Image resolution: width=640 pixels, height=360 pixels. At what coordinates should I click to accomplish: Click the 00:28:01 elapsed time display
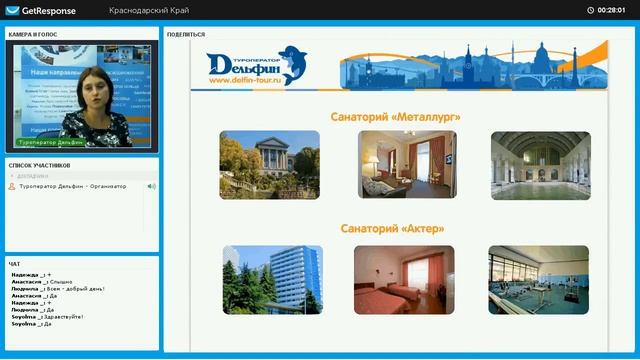tap(611, 10)
